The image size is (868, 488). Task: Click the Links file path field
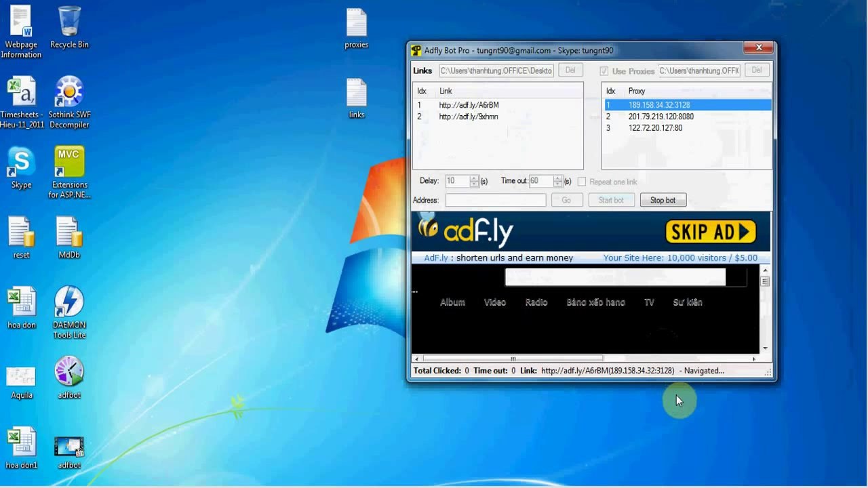pos(496,70)
